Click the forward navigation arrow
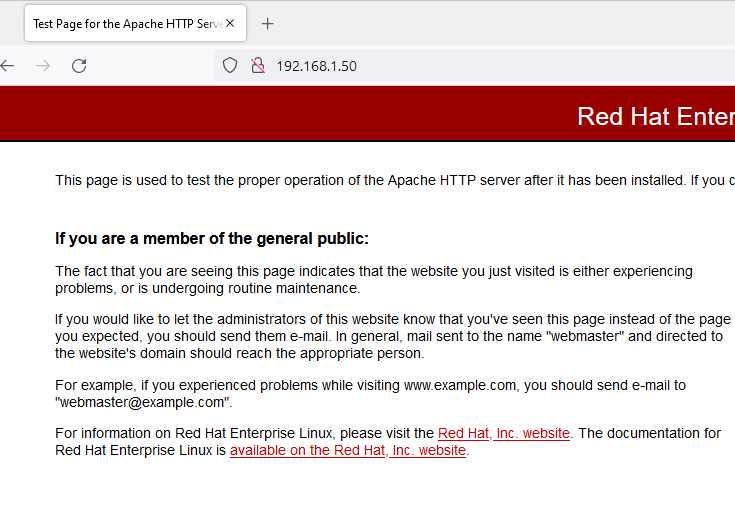Viewport: 735px width, 508px height. click(43, 66)
